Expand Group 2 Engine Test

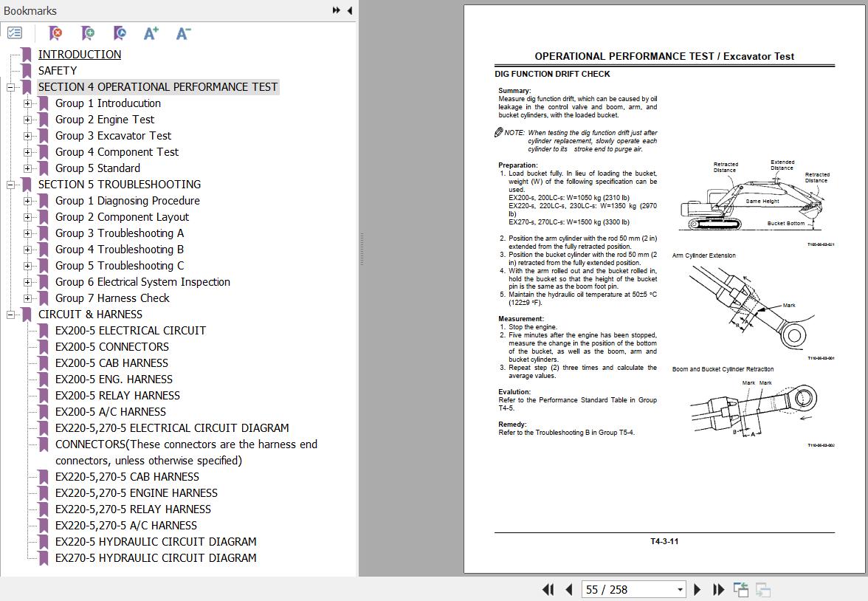(x=27, y=120)
